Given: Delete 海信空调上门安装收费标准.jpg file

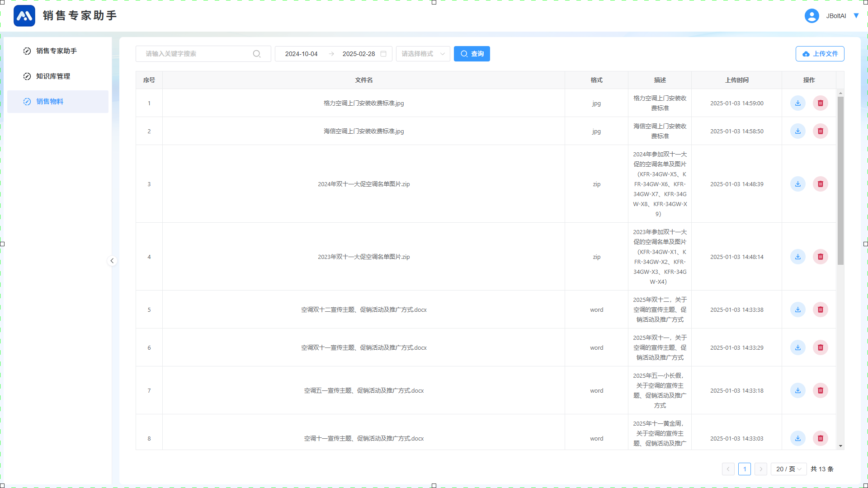Looking at the screenshot, I should click(821, 131).
